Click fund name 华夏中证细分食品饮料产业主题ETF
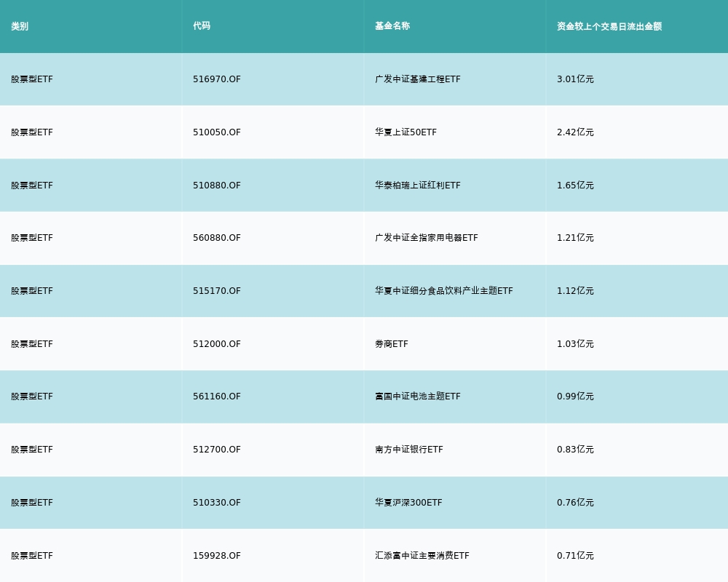Viewport: 728px width, 582px height. (444, 291)
